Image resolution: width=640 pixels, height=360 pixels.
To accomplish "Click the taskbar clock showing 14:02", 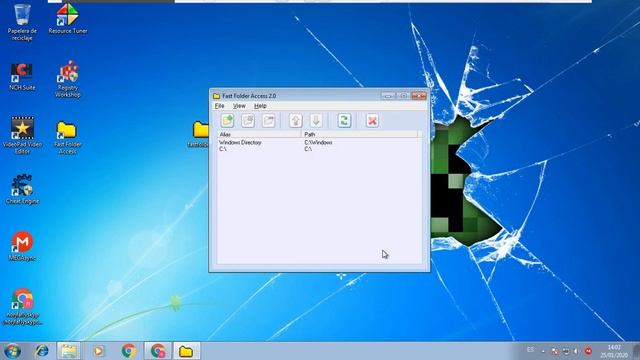I will click(614, 351).
